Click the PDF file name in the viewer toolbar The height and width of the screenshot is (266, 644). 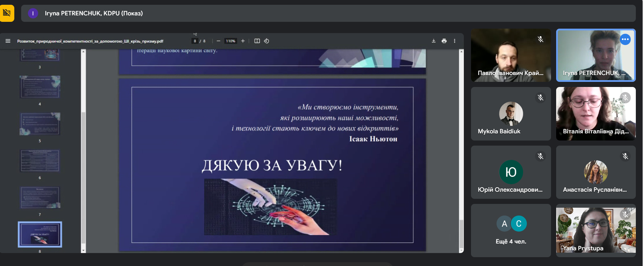coord(90,41)
